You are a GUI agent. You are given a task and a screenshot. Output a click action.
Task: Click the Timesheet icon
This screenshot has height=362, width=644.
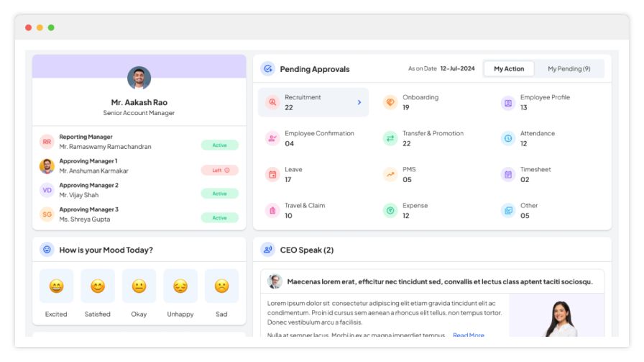coord(508,174)
